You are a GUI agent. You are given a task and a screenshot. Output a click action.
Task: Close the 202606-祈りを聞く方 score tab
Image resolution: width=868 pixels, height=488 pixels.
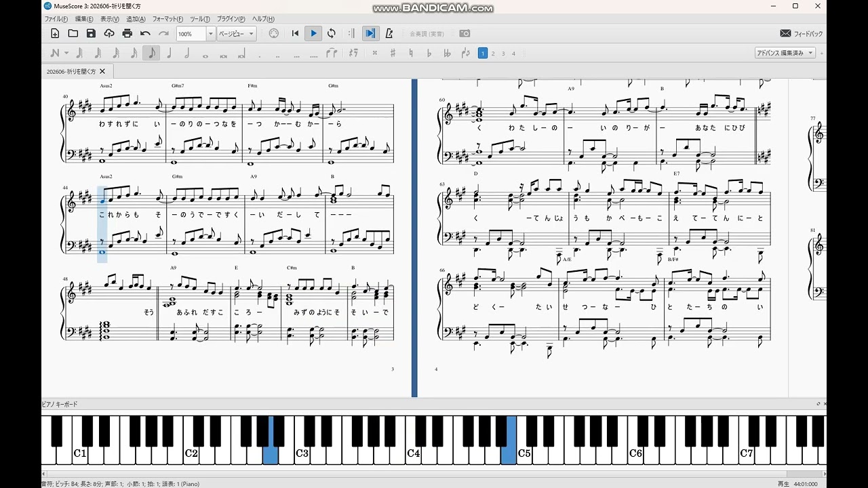[x=102, y=71]
